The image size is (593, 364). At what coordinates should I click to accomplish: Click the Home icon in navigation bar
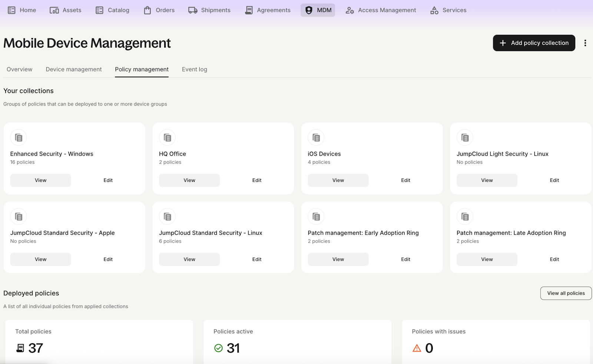point(11,10)
